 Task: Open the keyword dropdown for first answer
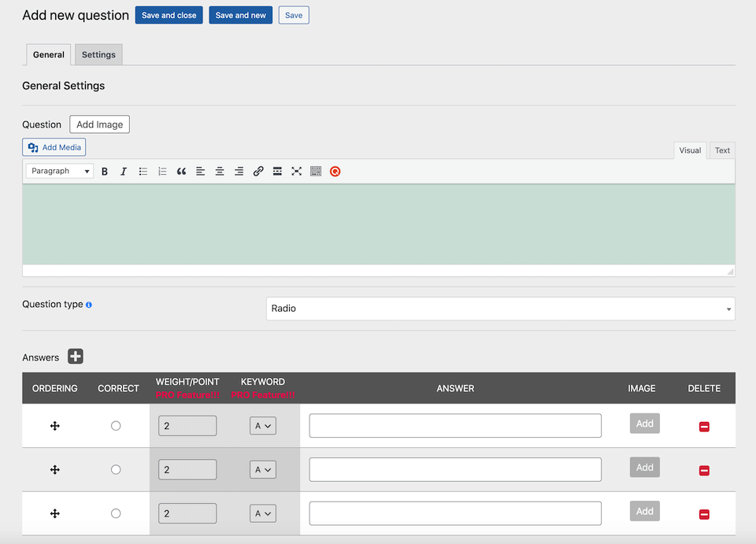(x=263, y=425)
